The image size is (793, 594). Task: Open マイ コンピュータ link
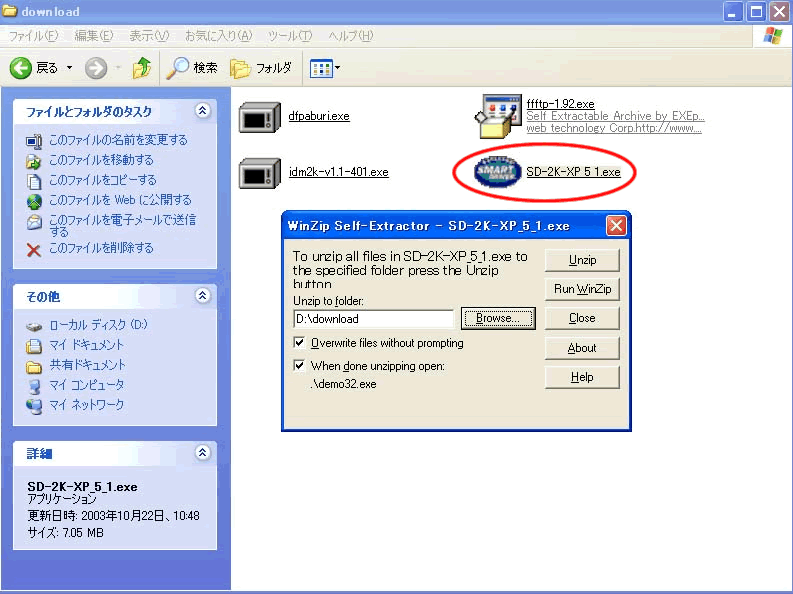(x=86, y=385)
